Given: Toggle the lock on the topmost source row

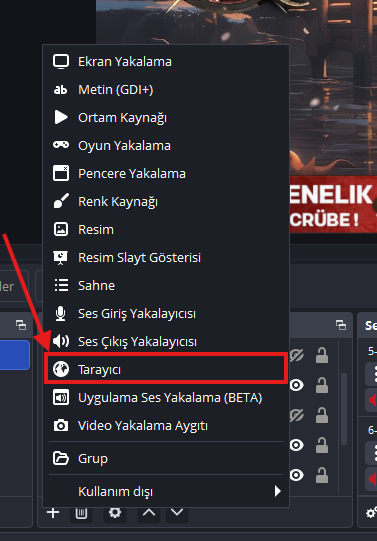Looking at the screenshot, I should click(x=322, y=355).
